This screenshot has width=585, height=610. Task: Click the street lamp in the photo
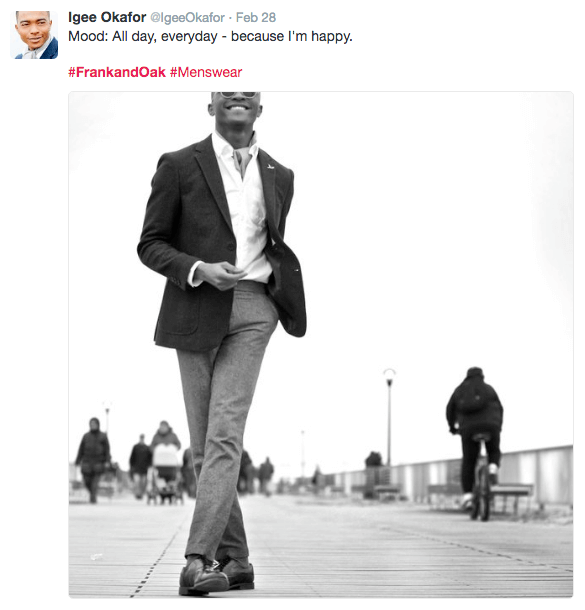[389, 416]
